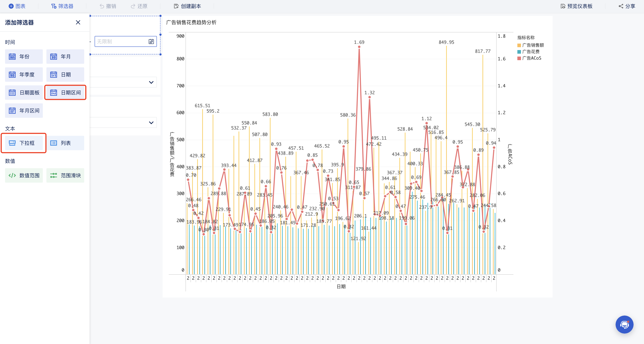Expand the first dropdown chevron

click(151, 82)
